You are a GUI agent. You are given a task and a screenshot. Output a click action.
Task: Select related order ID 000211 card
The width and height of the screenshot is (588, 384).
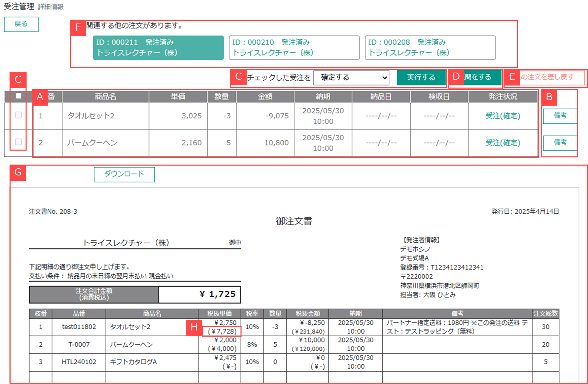pos(158,48)
